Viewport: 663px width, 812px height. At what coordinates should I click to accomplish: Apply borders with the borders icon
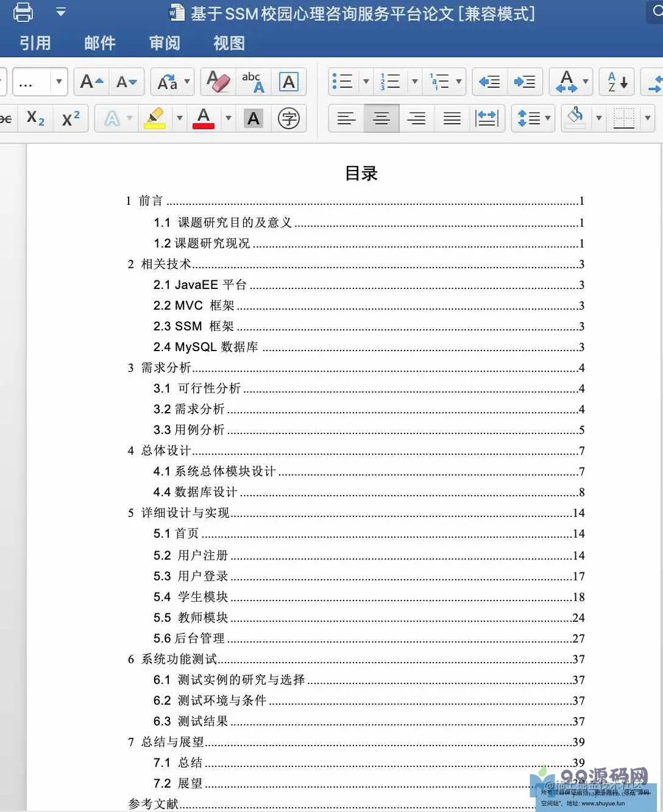coord(624,118)
